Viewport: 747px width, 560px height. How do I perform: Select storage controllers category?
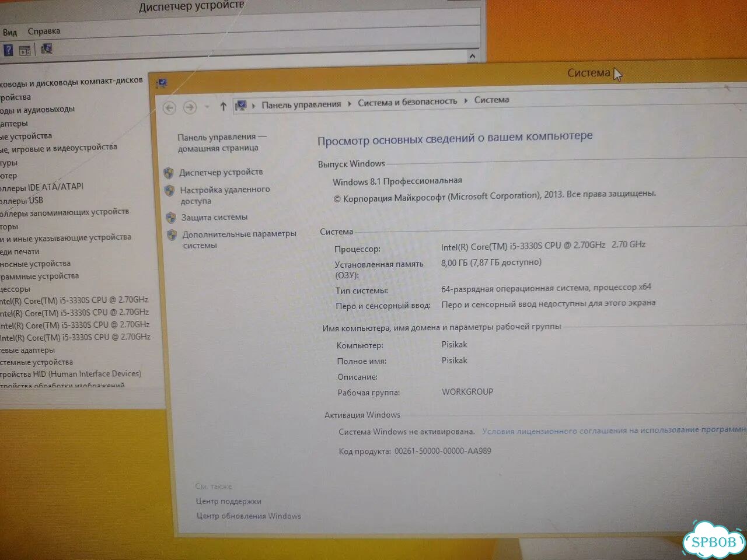(x=64, y=212)
